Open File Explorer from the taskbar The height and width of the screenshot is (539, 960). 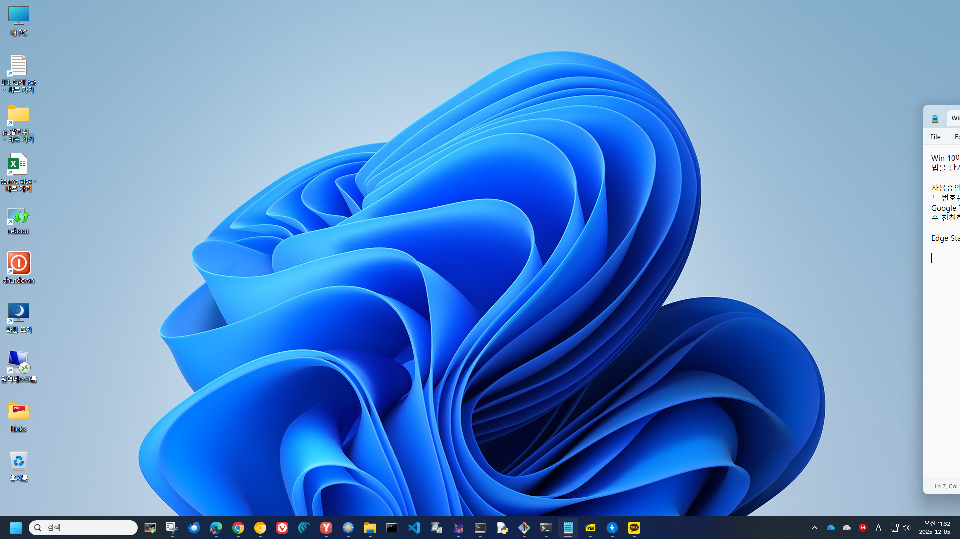tap(370, 527)
